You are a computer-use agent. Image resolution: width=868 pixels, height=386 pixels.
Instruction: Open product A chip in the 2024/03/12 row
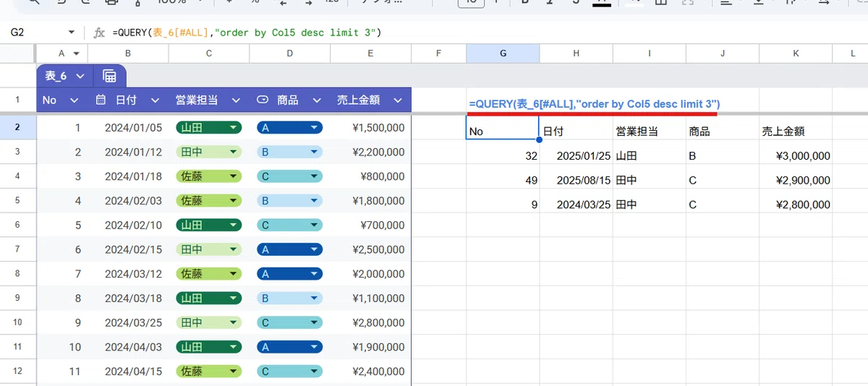[x=289, y=274]
